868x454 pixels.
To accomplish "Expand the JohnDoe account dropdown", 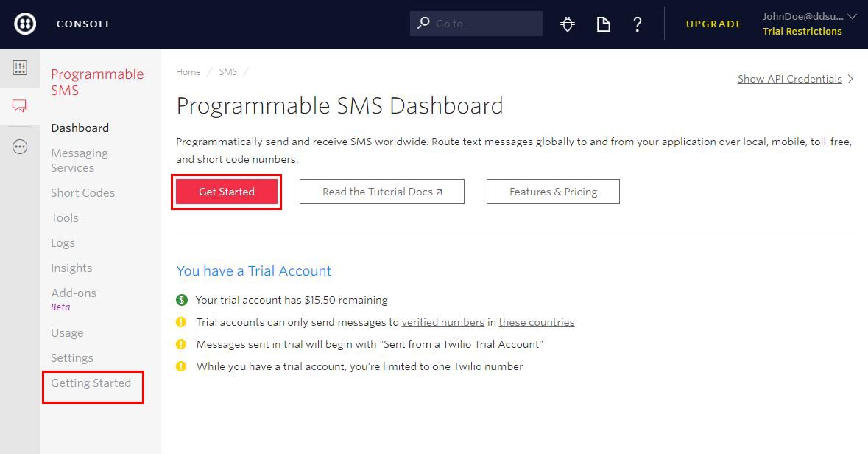I will click(x=853, y=17).
